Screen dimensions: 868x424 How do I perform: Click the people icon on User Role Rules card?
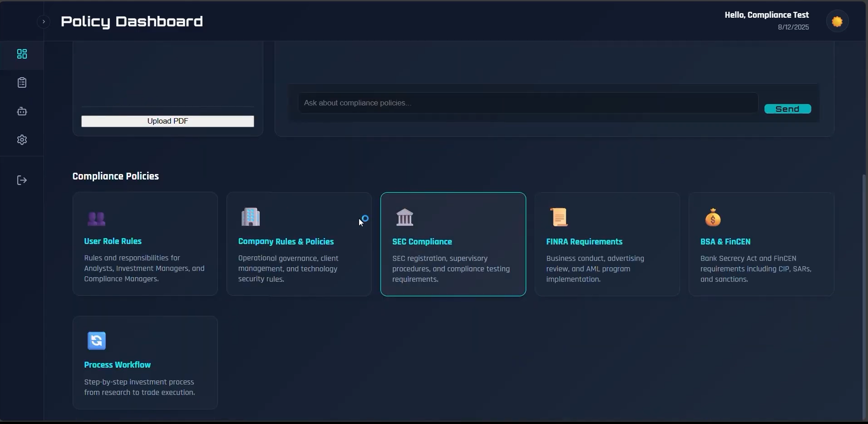coord(96,219)
